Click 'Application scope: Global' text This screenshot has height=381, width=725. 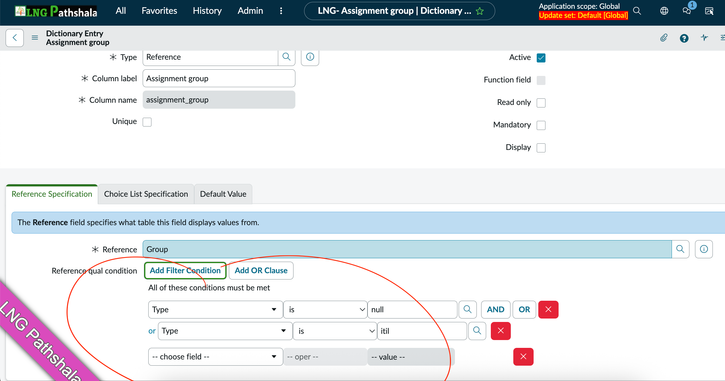tap(579, 6)
